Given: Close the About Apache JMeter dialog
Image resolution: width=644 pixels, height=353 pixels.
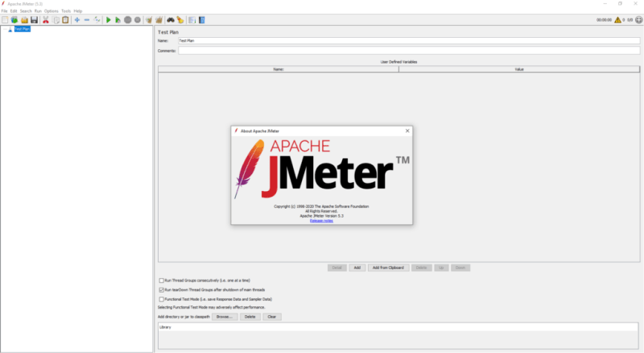Looking at the screenshot, I should click(407, 131).
